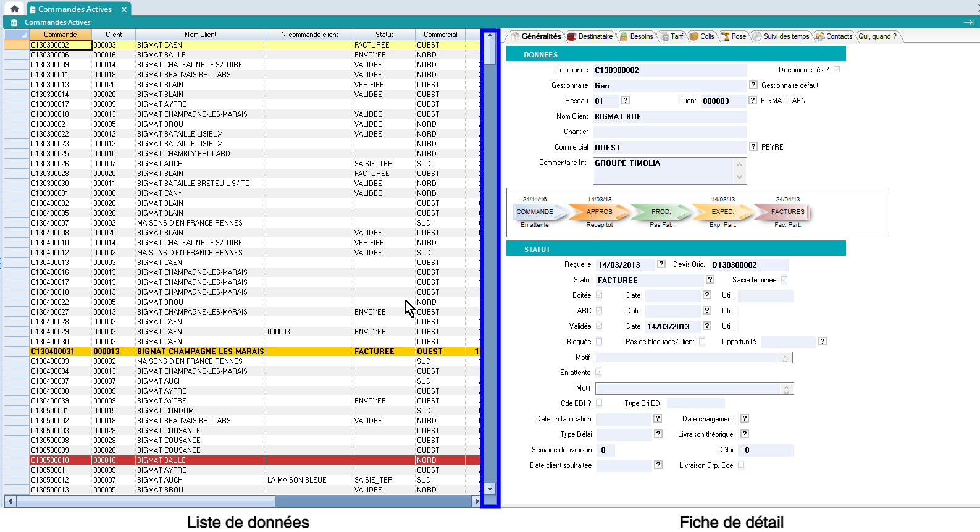Enable the Pas de bloquage/Client checkbox
The width and height of the screenshot is (980, 532).
[702, 342]
